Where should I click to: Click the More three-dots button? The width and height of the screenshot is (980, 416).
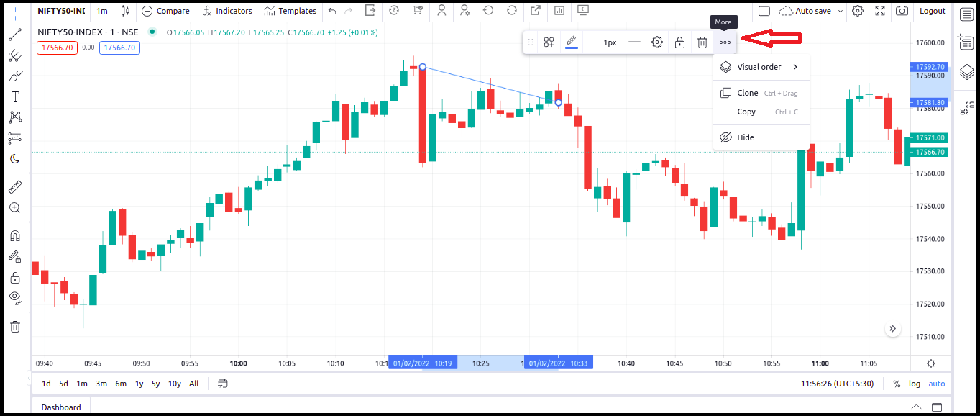tap(725, 42)
